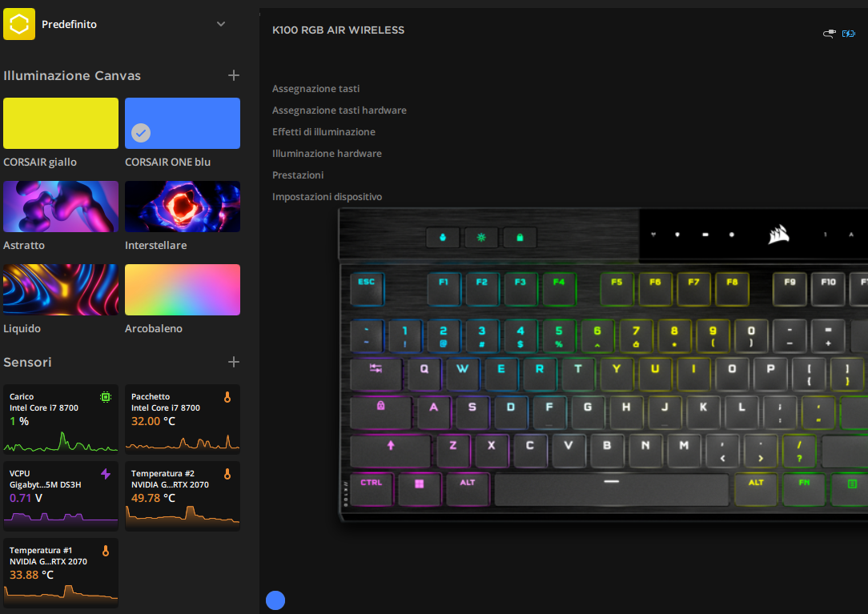Open Impostazioni dispositivo
The height and width of the screenshot is (614, 868).
coord(328,197)
